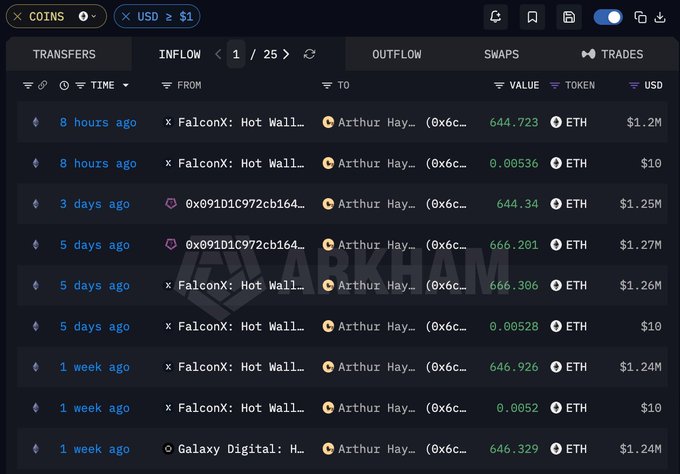Open Arthur Hayes entity in 644.723 ETH row
The image size is (680, 474).
(x=376, y=122)
